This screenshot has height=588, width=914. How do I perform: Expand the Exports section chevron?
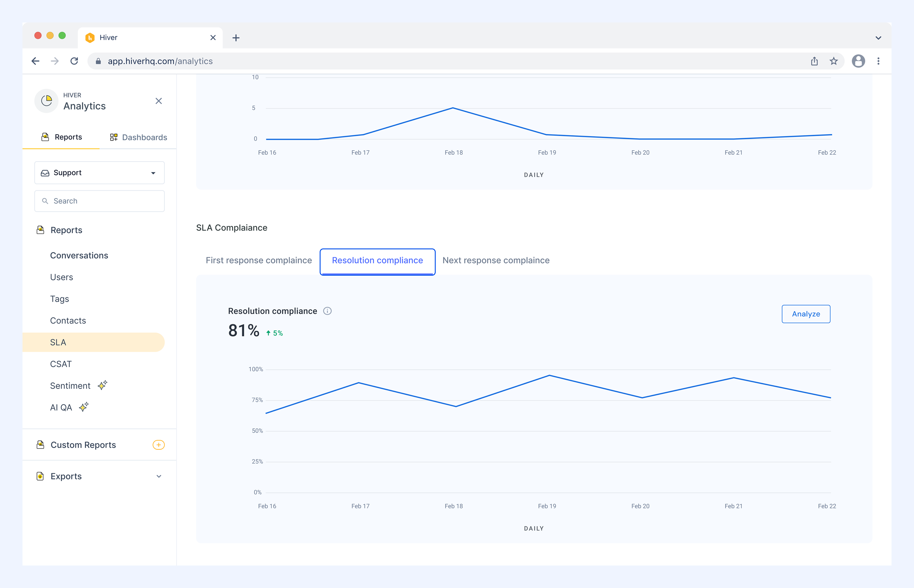[x=159, y=476]
